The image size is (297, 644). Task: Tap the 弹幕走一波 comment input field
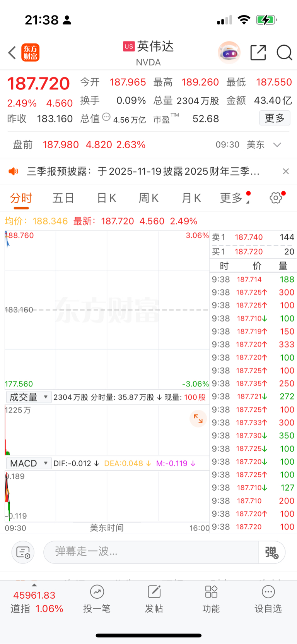pos(151,552)
